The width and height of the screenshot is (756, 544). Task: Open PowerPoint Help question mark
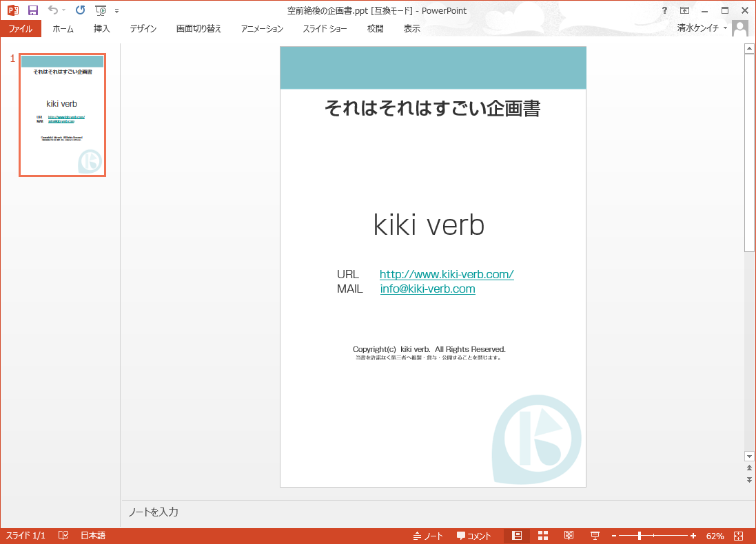[x=664, y=10]
